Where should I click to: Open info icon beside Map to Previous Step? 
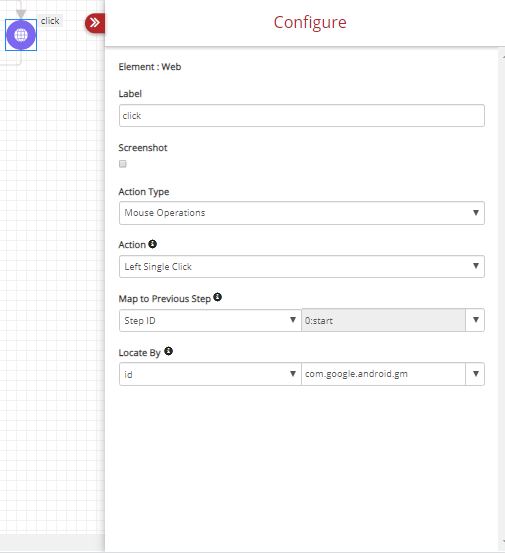pos(218,297)
